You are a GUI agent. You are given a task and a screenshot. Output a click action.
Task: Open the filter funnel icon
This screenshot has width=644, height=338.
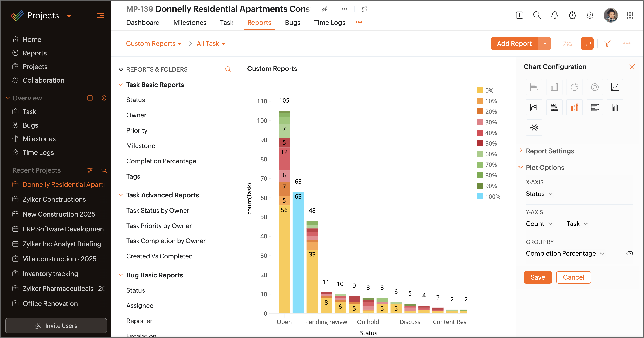607,44
